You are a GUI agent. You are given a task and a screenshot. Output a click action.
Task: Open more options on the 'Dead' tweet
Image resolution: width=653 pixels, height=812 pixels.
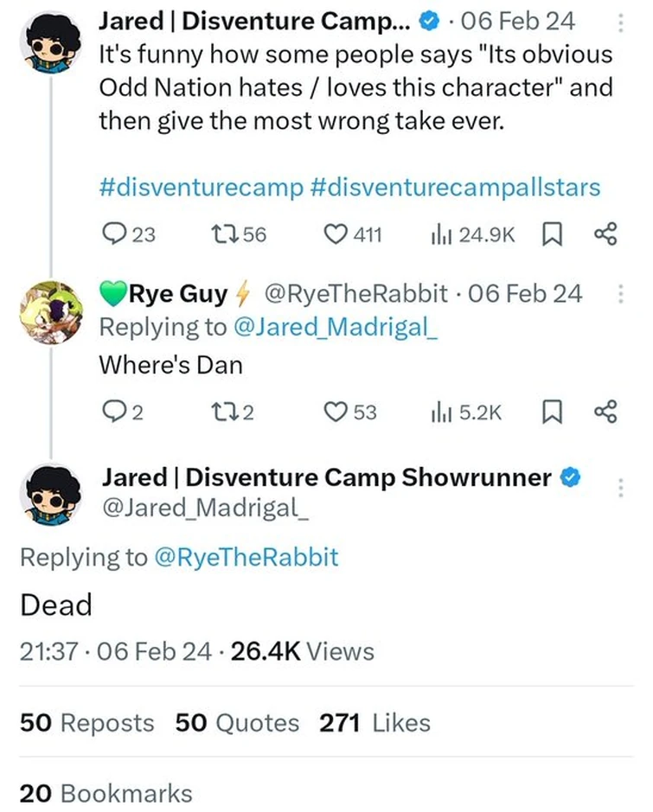621,487
